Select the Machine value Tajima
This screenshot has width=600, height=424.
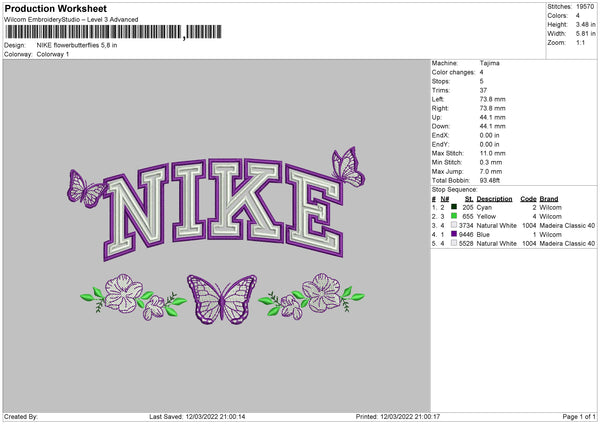[489, 63]
